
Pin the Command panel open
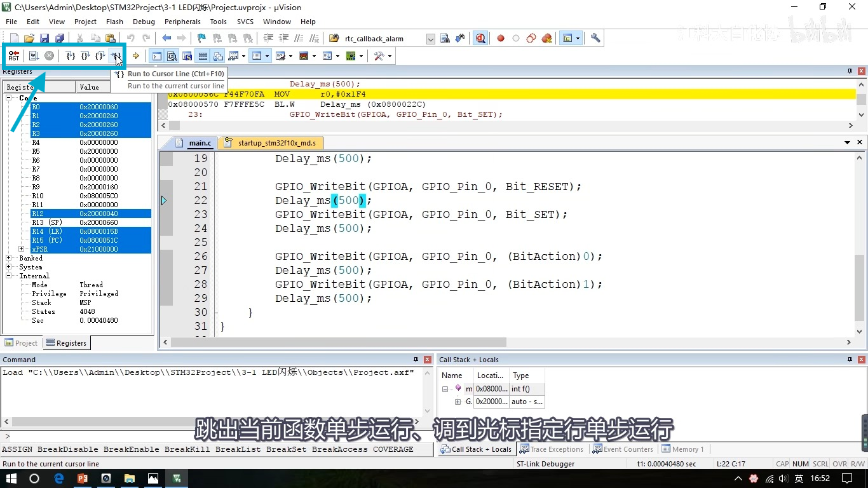coord(416,359)
